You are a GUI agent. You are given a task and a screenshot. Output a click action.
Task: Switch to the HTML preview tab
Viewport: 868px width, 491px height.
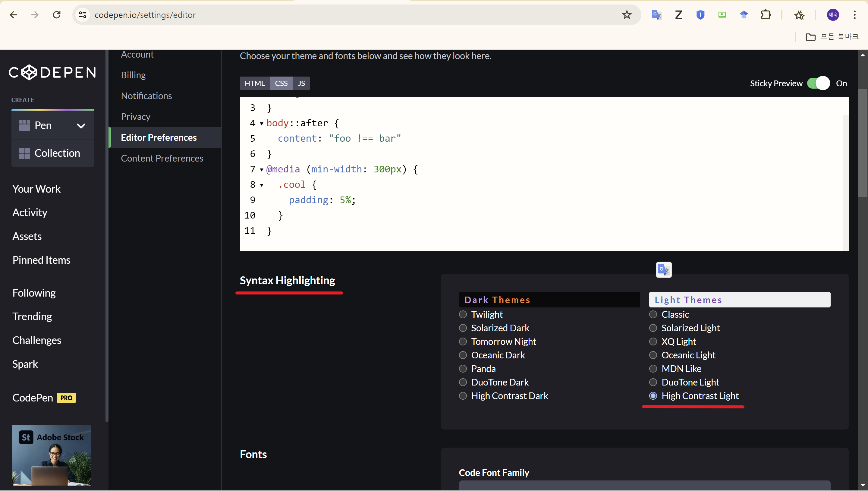pyautogui.click(x=254, y=83)
